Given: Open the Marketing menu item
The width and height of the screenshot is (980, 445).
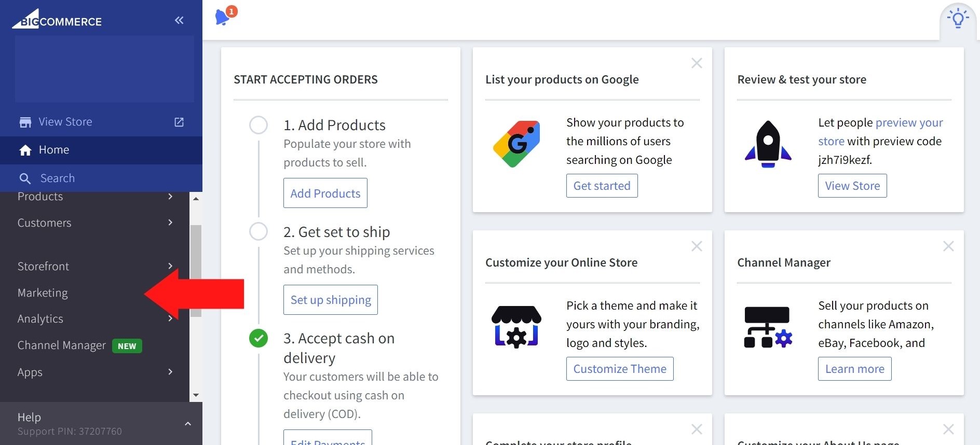Looking at the screenshot, I should pos(43,293).
